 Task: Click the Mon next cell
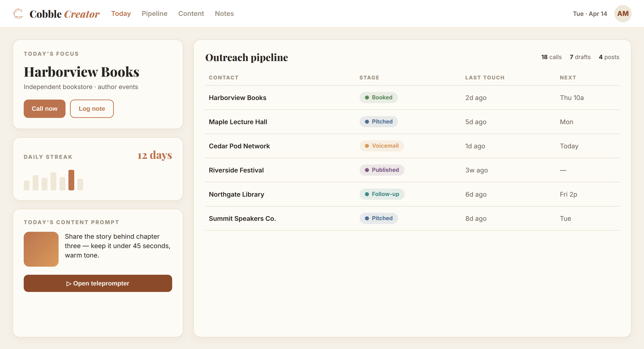tap(566, 122)
